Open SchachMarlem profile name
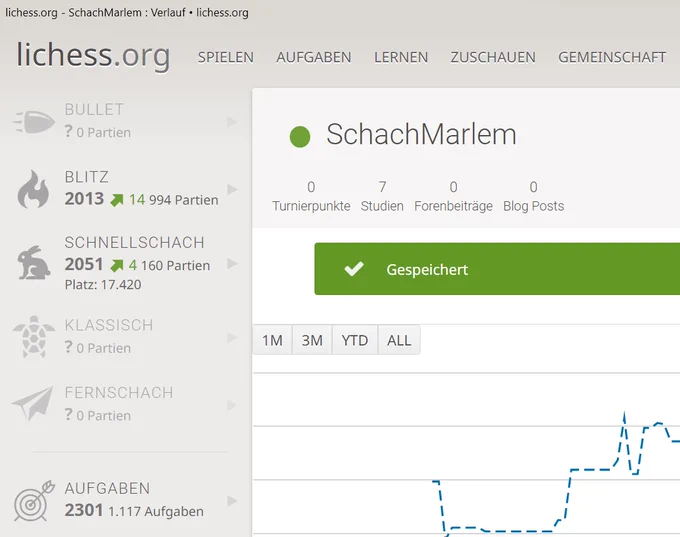The width and height of the screenshot is (680, 537). point(421,134)
